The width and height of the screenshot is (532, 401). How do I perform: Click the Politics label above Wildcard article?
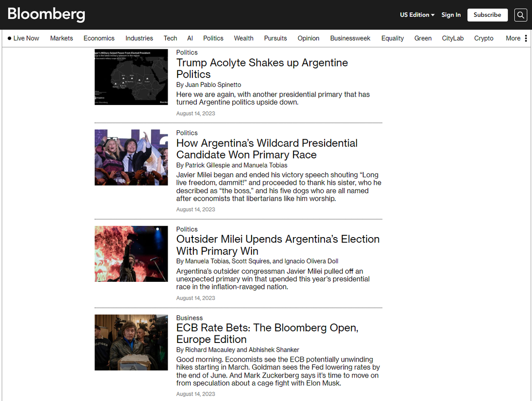(187, 133)
